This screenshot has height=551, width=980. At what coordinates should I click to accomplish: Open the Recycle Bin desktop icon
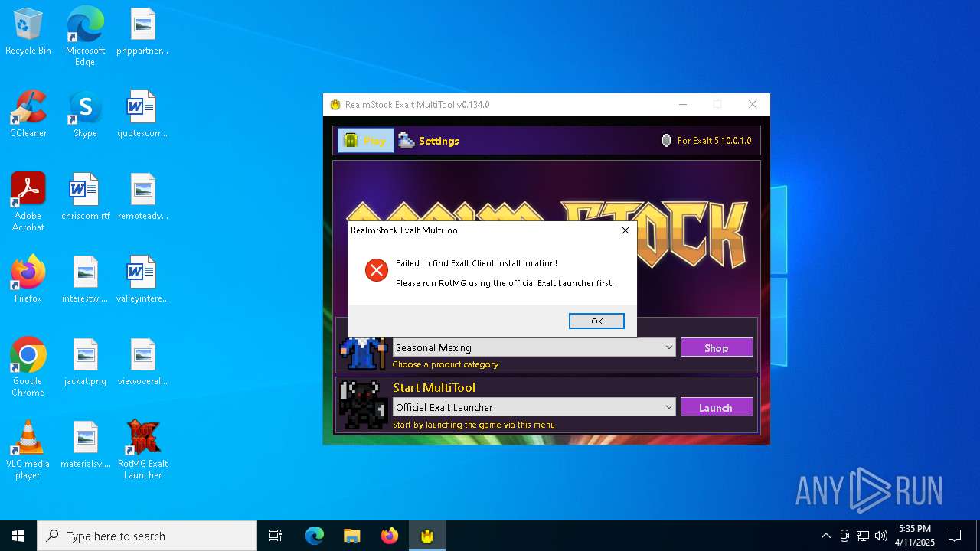(28, 33)
